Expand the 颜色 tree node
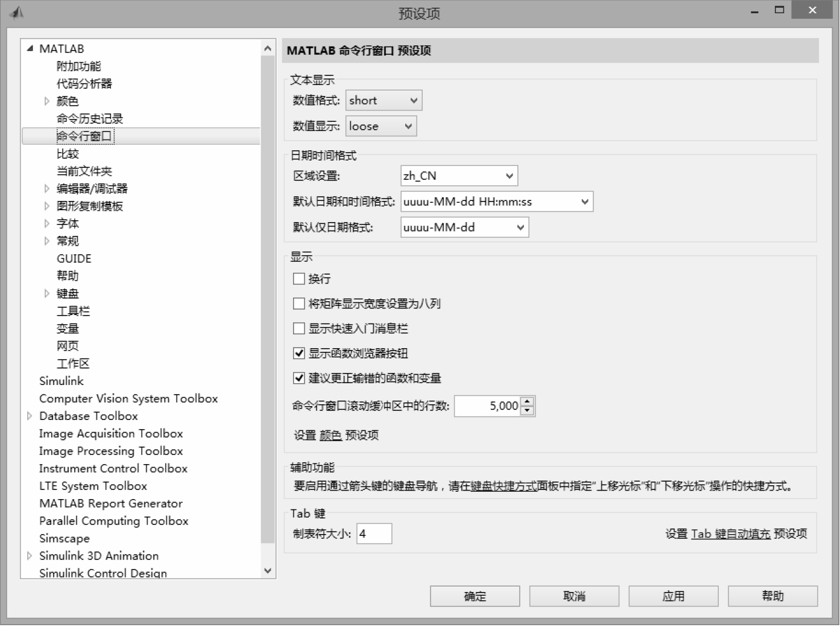840x627 pixels. click(47, 101)
